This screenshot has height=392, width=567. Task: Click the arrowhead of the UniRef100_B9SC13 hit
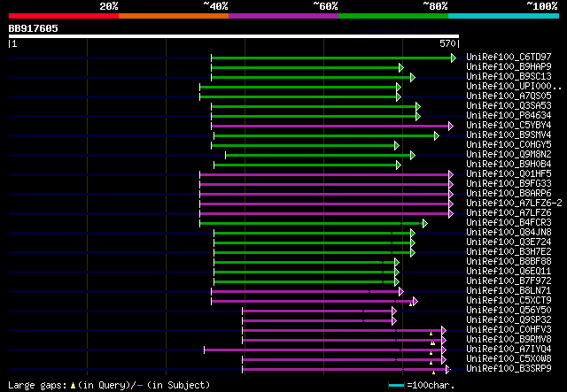[413, 77]
